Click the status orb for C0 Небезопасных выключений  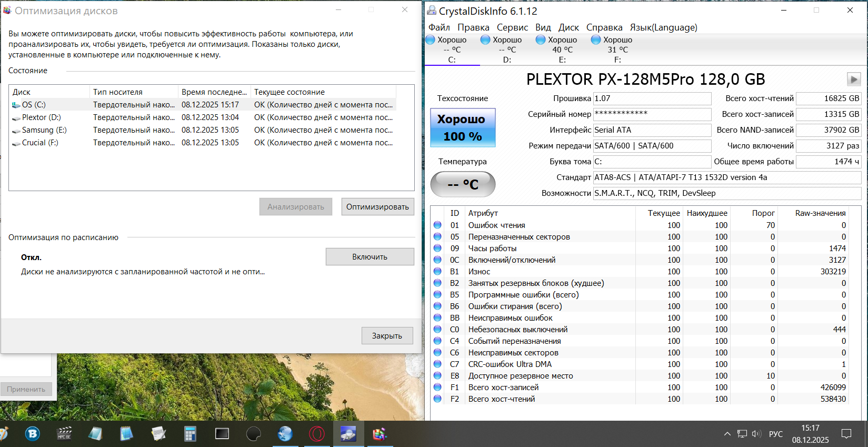coord(437,330)
